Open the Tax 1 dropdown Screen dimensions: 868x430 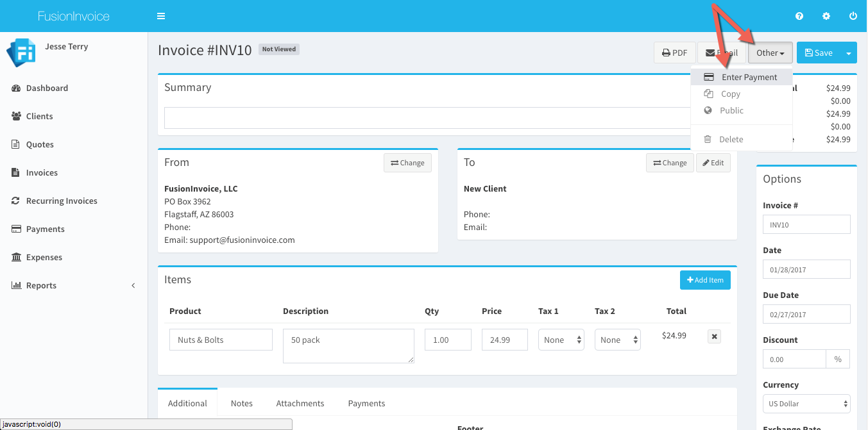(x=561, y=340)
